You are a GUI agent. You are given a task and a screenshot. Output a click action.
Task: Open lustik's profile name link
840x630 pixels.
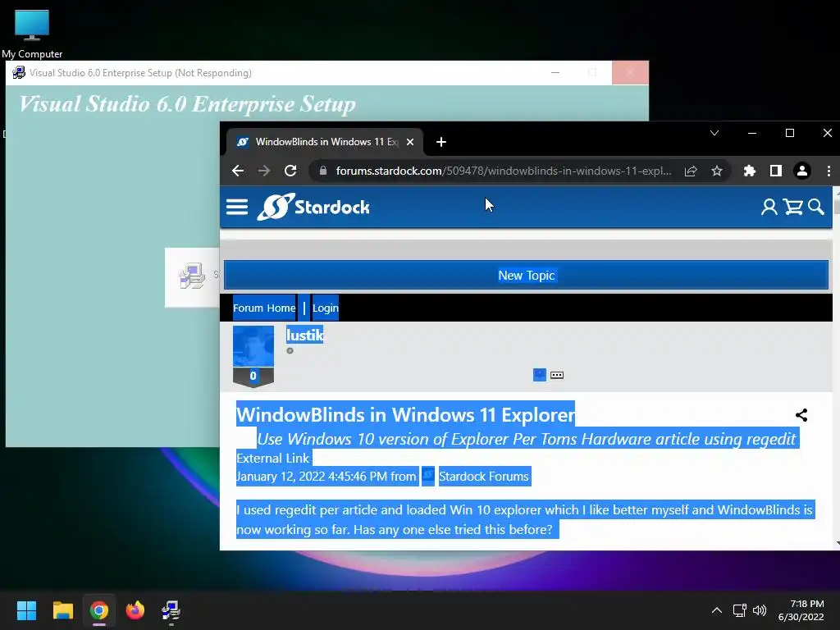point(304,336)
